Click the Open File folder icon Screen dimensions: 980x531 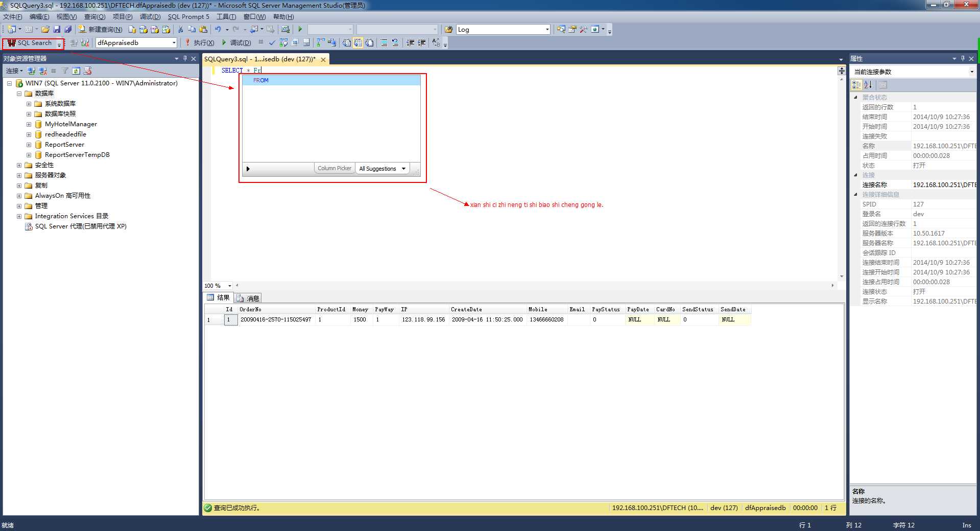45,29
